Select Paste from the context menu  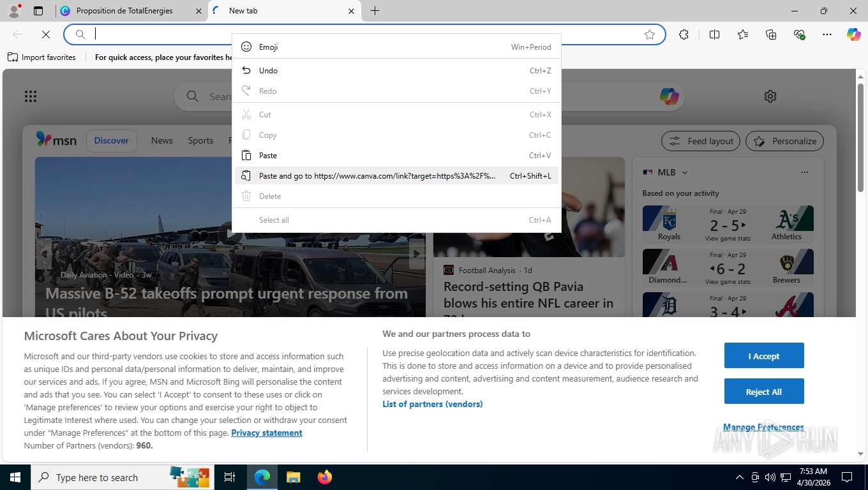click(x=396, y=155)
